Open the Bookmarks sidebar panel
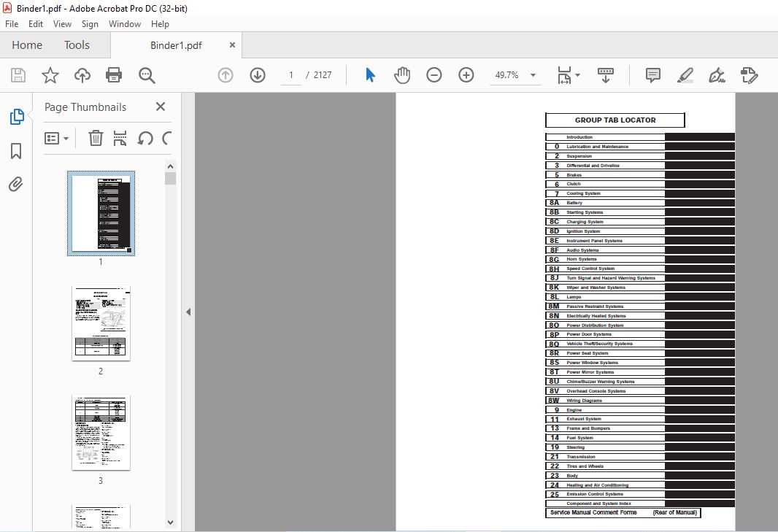Image resolution: width=778 pixels, height=532 pixels. (16, 151)
